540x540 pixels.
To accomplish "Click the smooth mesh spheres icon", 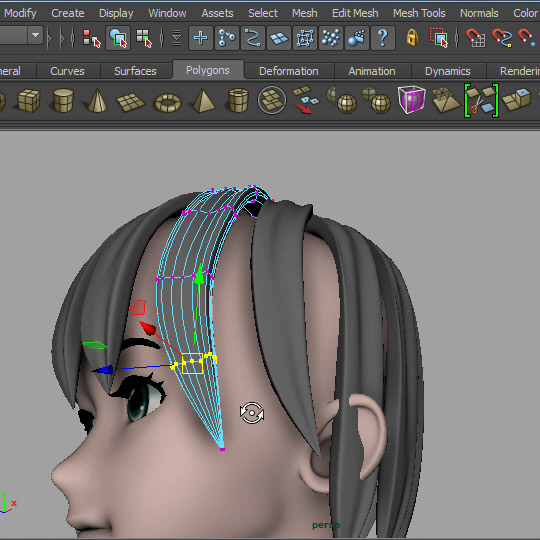I will 376,100.
